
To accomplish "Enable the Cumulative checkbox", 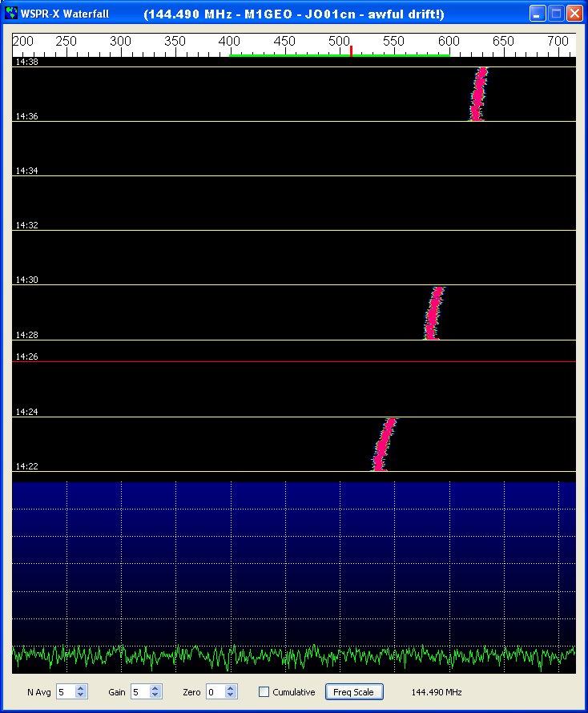I will pos(264,691).
